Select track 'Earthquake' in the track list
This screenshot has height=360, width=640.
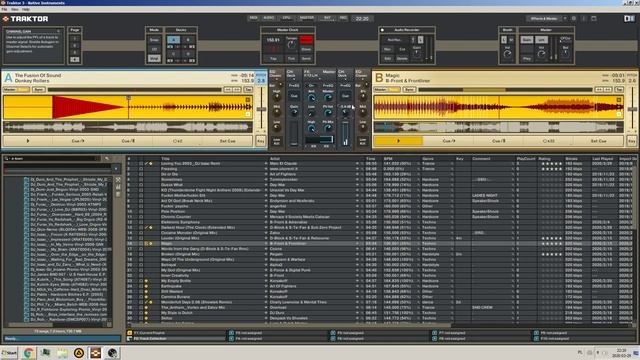(171, 286)
